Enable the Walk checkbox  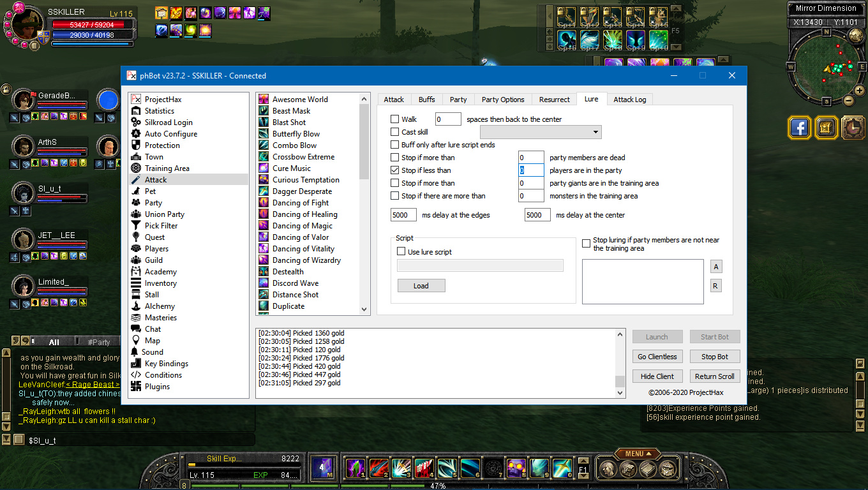tap(395, 119)
